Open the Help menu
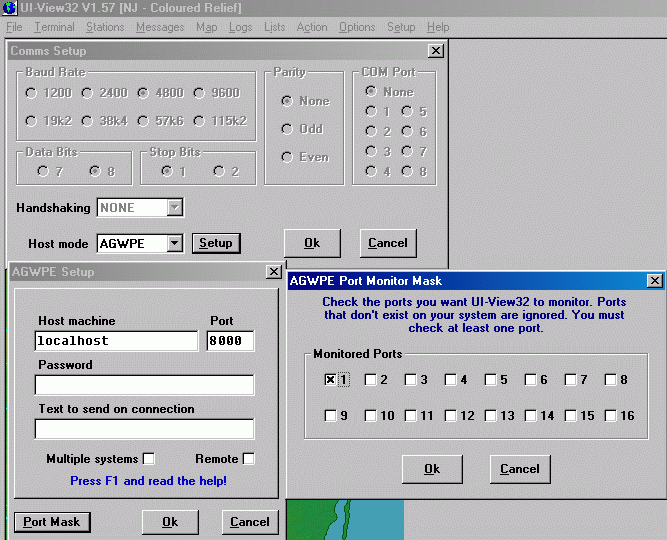Viewport: 667px width, 540px height. tap(438, 27)
